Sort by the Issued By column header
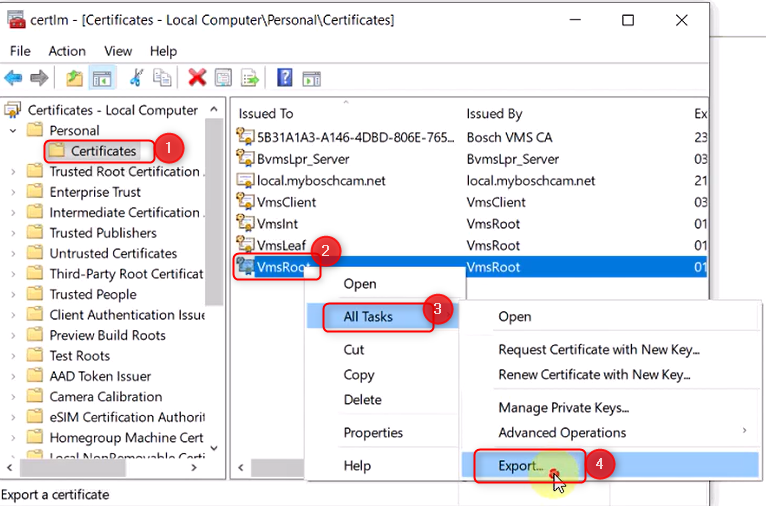The image size is (766, 506). point(495,114)
